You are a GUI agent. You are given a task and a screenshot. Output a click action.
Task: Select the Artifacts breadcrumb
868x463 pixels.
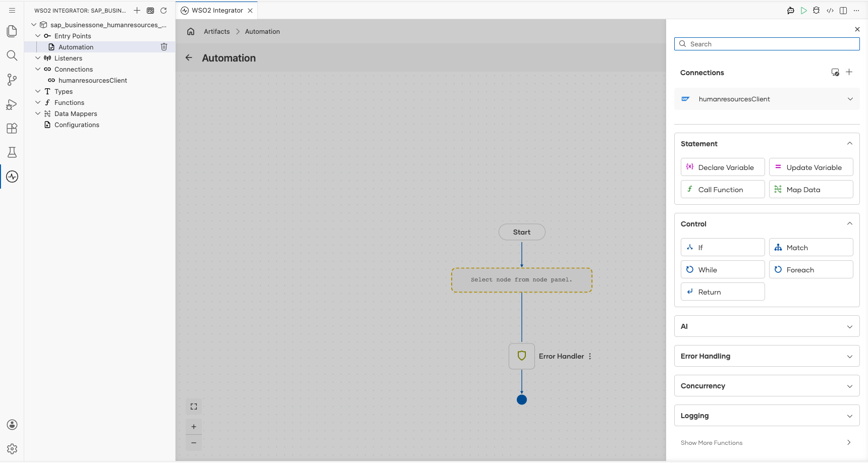pyautogui.click(x=217, y=31)
